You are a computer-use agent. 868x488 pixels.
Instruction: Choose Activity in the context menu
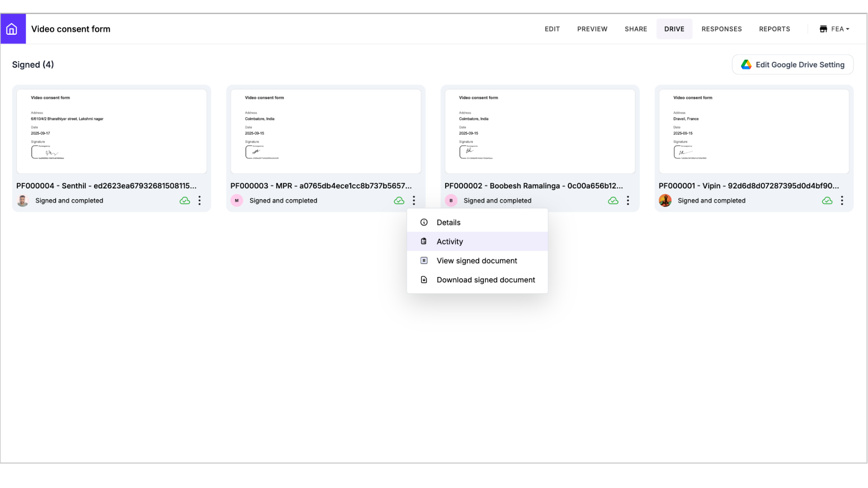(477, 241)
